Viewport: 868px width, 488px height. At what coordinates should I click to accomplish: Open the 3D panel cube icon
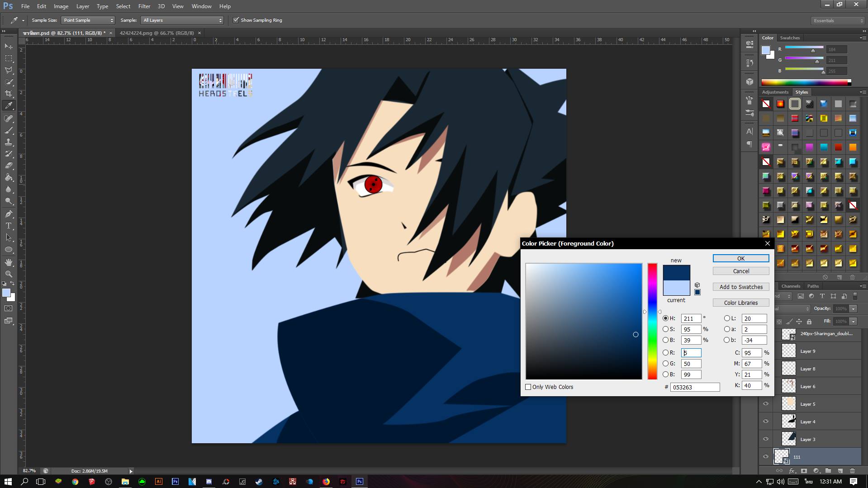pos(749,81)
